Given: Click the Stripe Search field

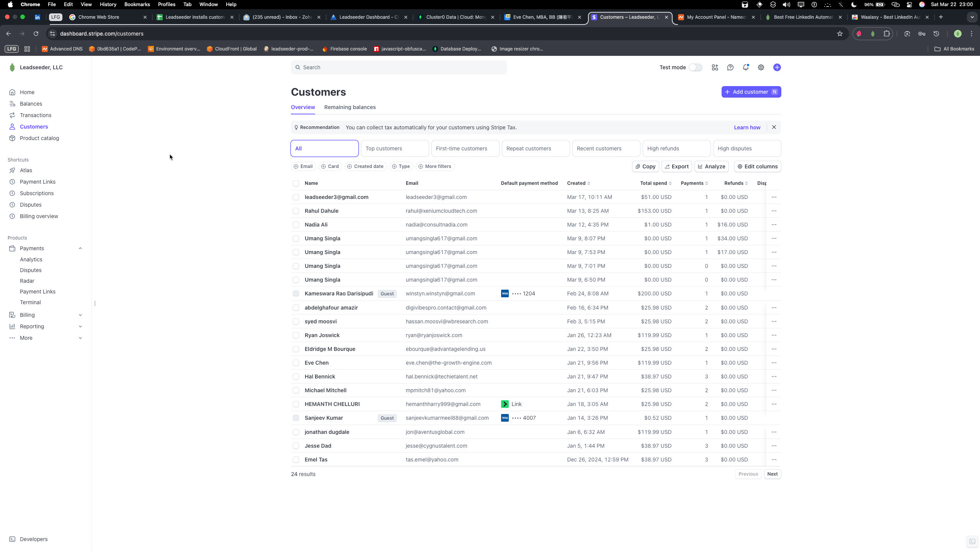Looking at the screenshot, I should coord(399,67).
